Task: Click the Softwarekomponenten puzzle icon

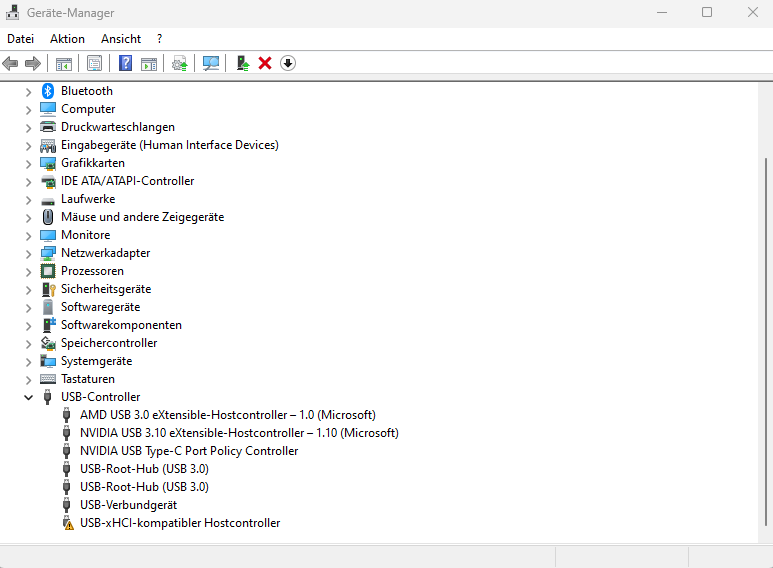Action: click(x=49, y=325)
